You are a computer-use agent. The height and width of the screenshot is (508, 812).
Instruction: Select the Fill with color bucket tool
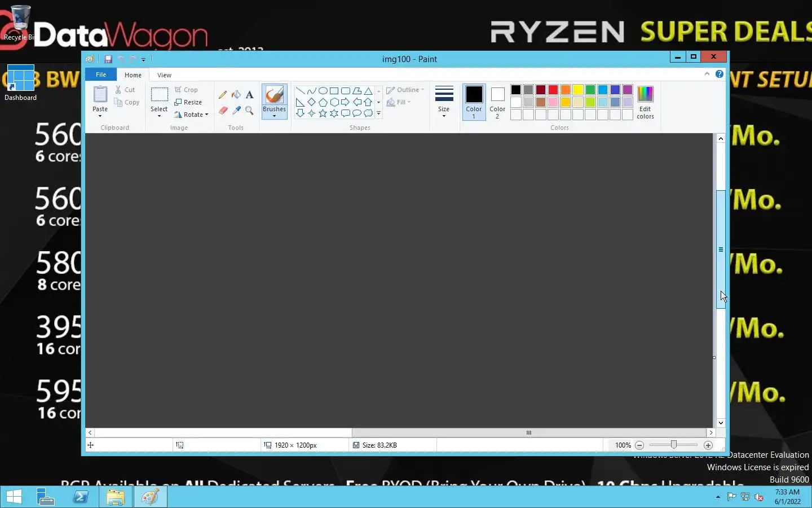pos(236,95)
